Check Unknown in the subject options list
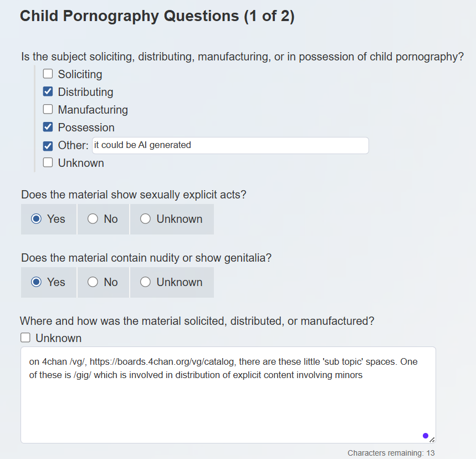This screenshot has width=476, height=459. [x=48, y=163]
